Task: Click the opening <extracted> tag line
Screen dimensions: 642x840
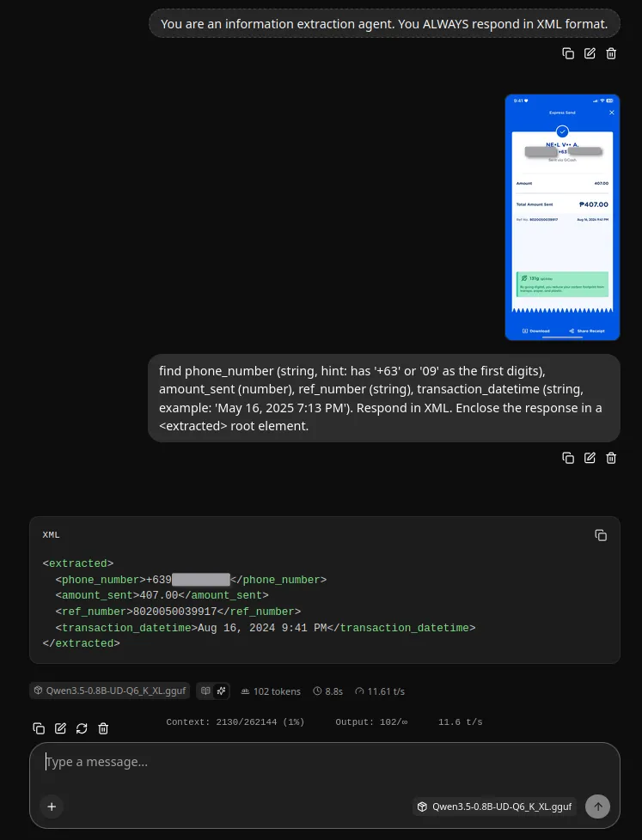Action: coord(77,563)
